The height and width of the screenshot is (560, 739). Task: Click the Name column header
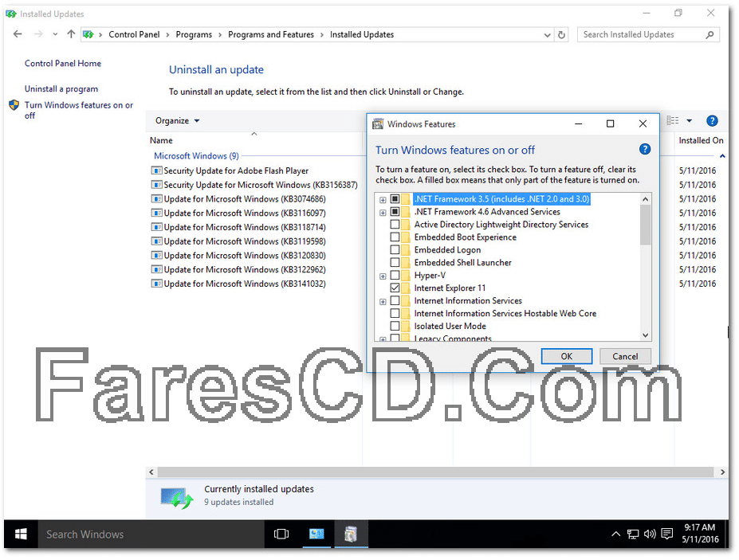[x=161, y=140]
